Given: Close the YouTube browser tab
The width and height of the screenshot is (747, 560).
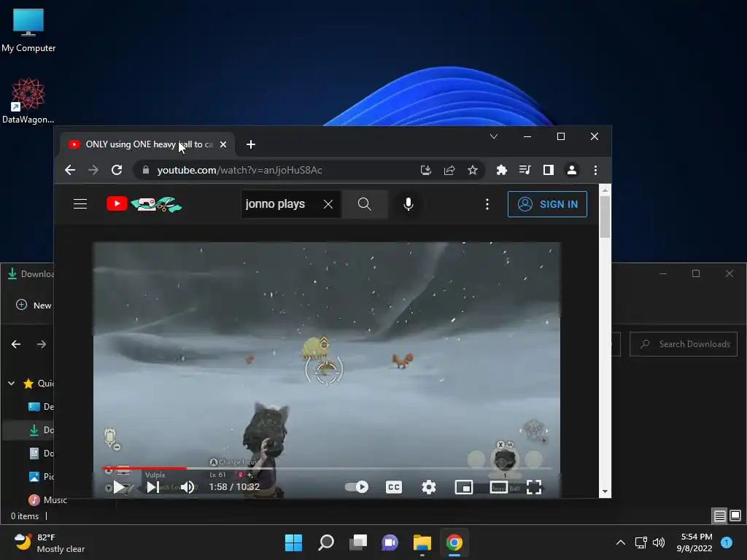Looking at the screenshot, I should pos(223,144).
